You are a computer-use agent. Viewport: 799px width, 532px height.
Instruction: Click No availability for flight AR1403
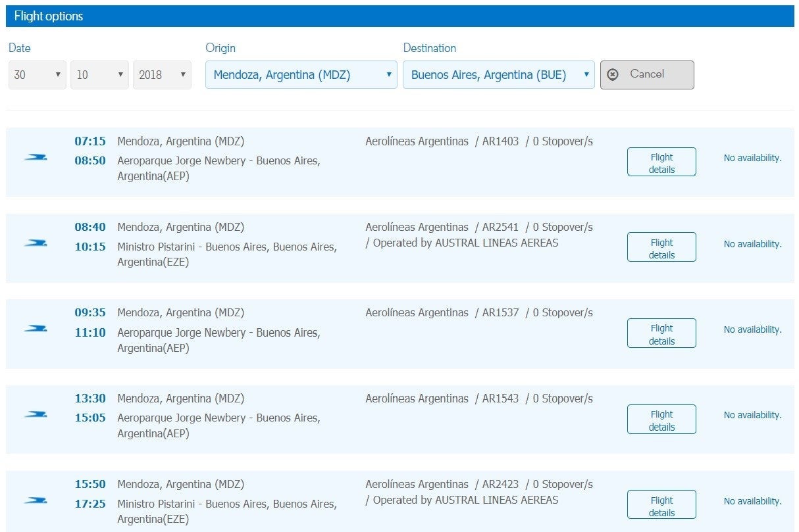(752, 158)
